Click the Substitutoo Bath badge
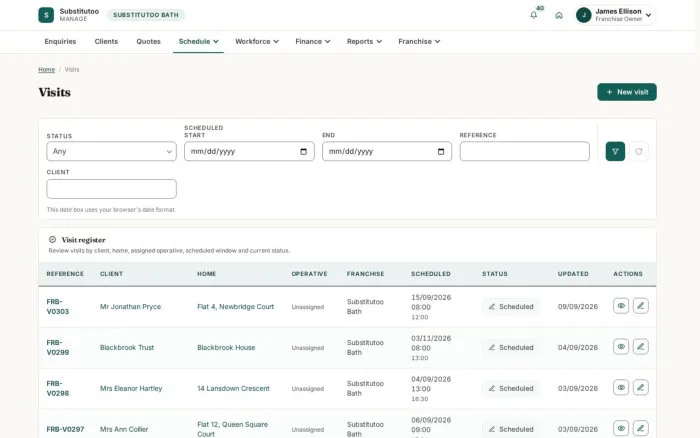Image resolution: width=700 pixels, height=438 pixels. (x=146, y=15)
